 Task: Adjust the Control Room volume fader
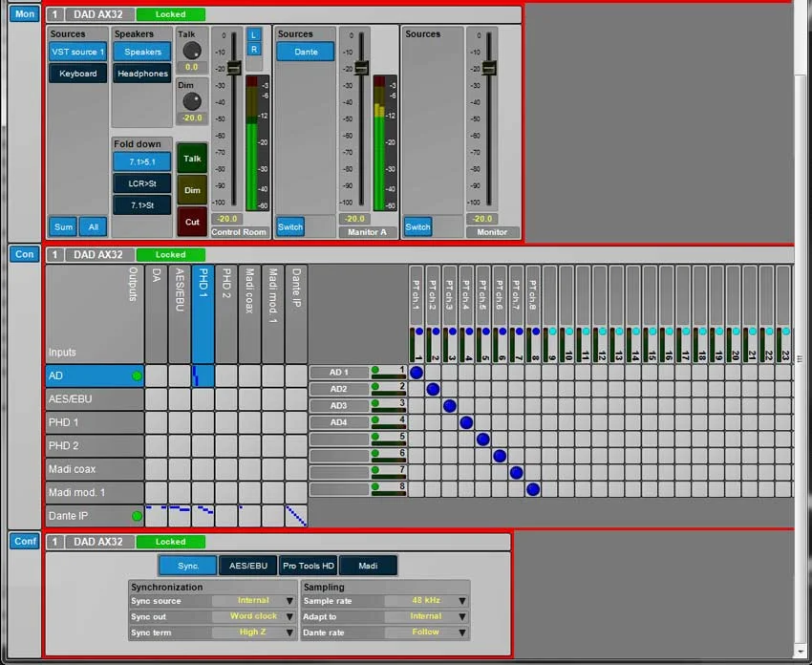pos(234,68)
